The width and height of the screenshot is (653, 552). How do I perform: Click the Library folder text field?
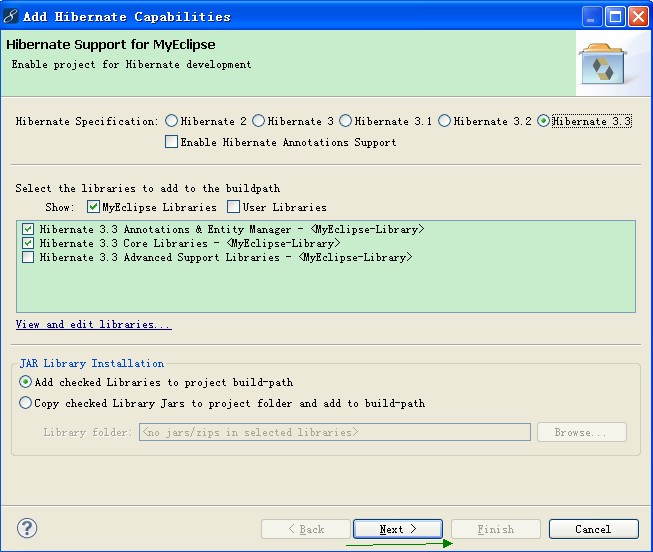coord(335,432)
